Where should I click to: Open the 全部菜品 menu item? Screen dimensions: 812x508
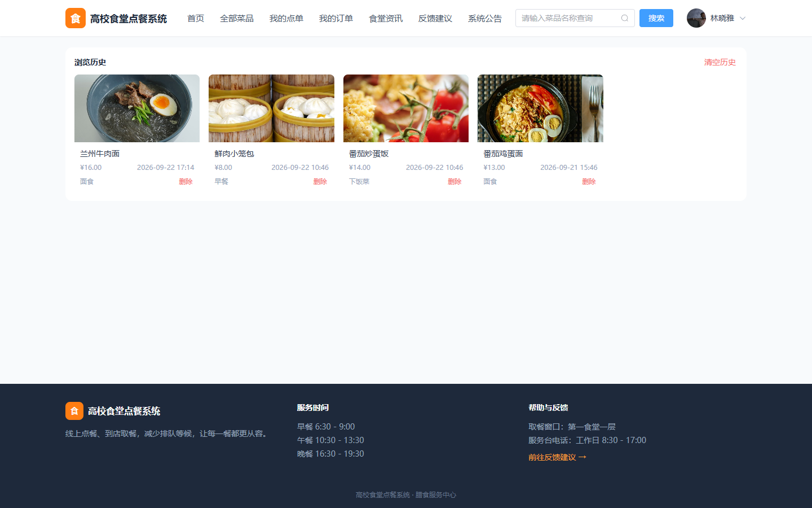point(237,18)
